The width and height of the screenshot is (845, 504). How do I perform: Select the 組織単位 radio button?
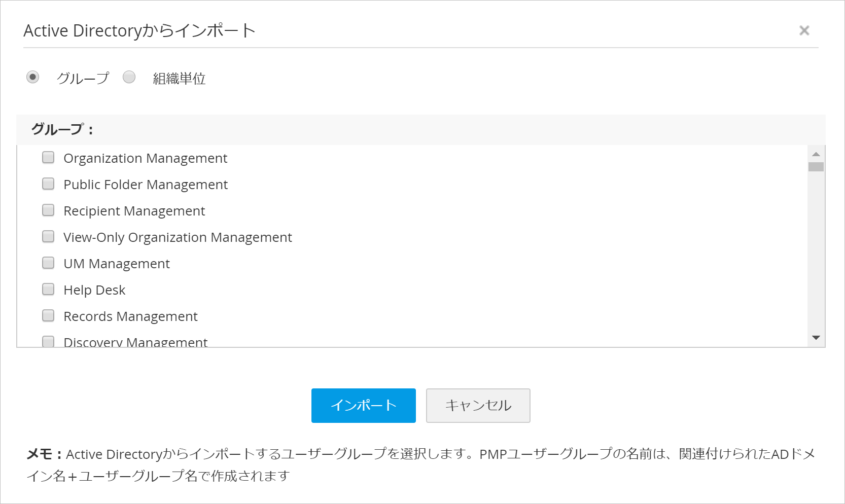(129, 77)
